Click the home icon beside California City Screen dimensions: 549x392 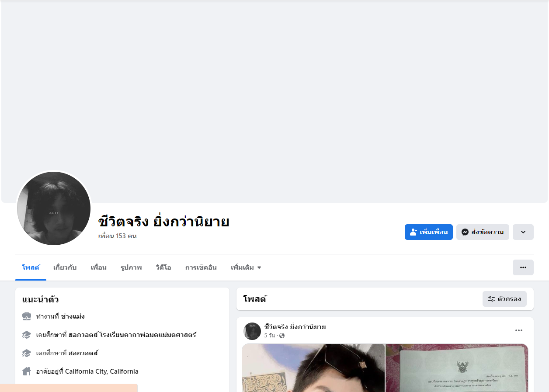27,371
